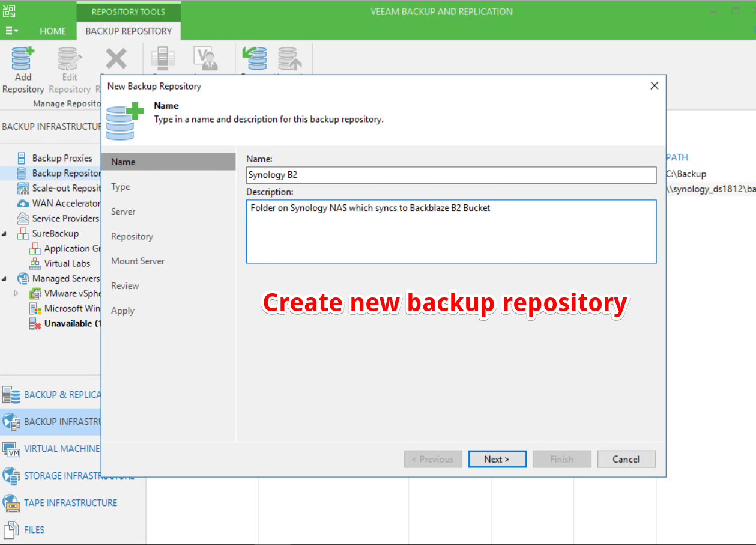
Task: Click the Rescan repository icon in ribbon
Action: (254, 59)
